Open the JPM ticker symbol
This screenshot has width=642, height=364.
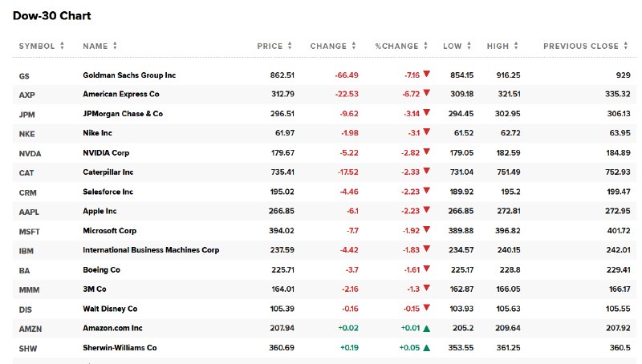click(x=26, y=115)
